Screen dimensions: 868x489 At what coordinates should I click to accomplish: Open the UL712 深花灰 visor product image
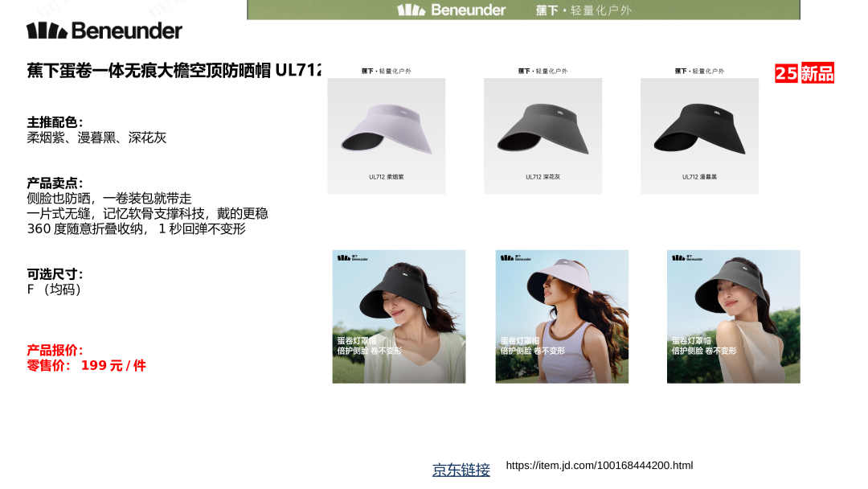(543, 136)
